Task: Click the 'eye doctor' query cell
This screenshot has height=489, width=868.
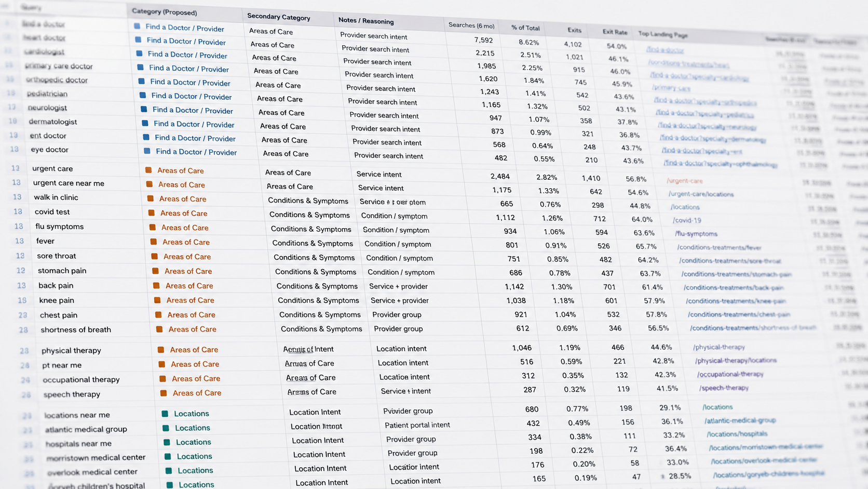Action: (49, 150)
